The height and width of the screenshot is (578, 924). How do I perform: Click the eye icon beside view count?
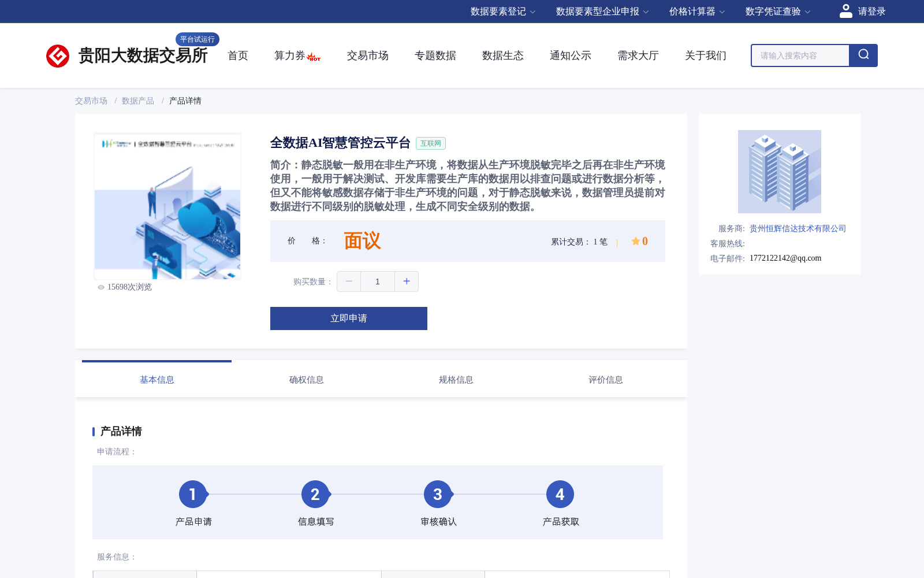(x=101, y=287)
